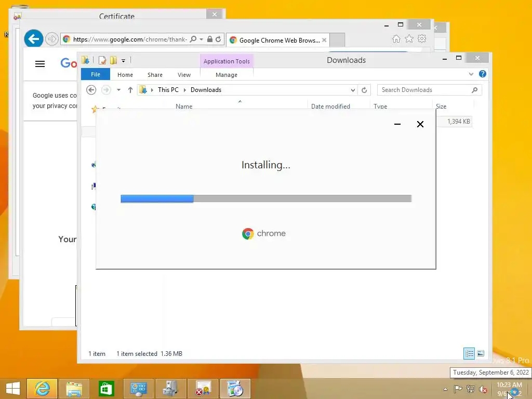Show hidden system tray icons
The height and width of the screenshot is (399, 532).
pos(445,389)
